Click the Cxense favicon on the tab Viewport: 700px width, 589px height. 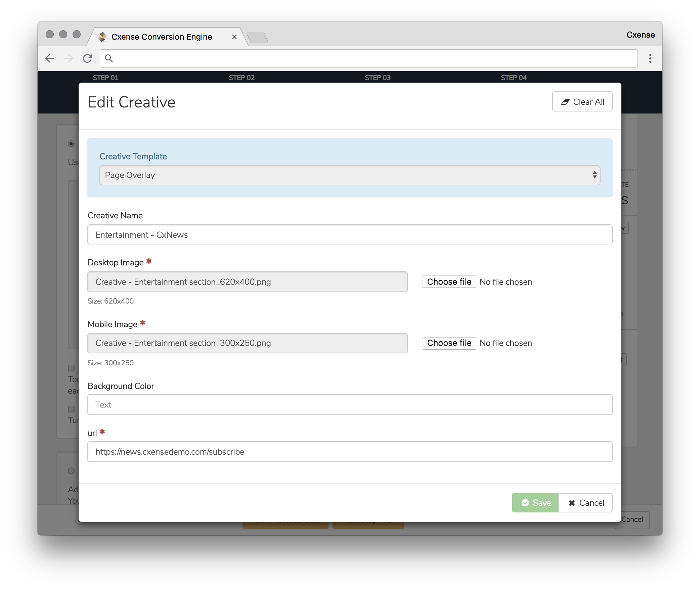coord(102,37)
